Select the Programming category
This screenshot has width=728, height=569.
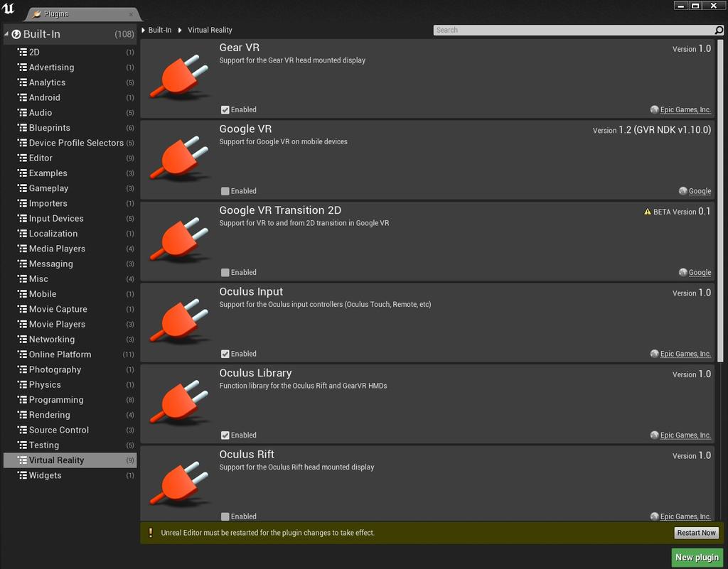point(70,400)
